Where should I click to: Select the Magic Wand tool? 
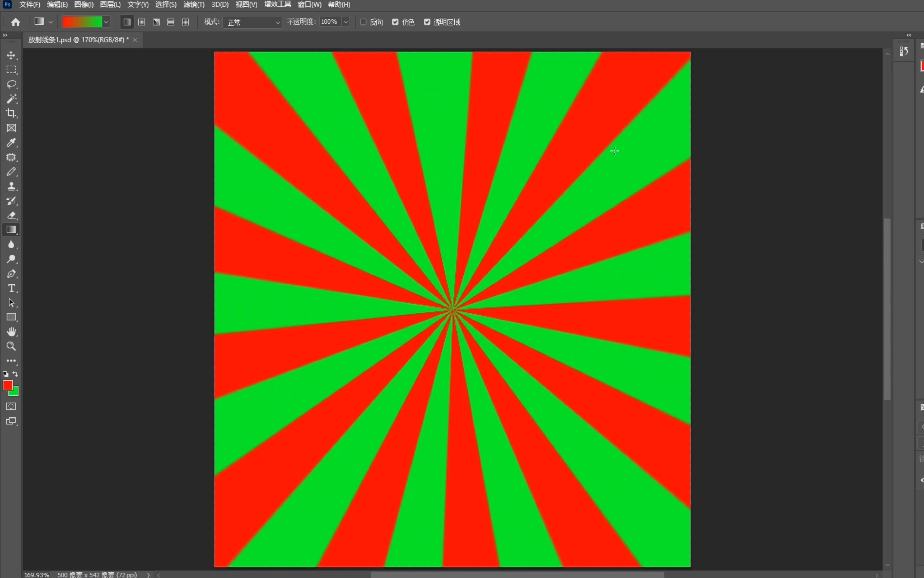[11, 99]
